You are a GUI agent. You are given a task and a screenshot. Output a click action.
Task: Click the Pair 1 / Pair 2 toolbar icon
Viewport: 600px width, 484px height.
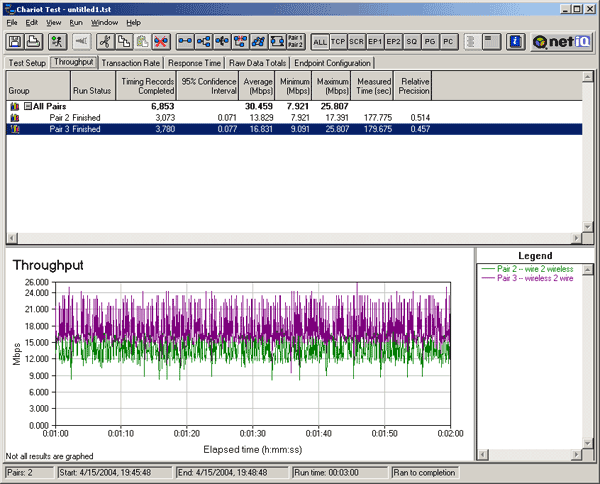tap(295, 42)
